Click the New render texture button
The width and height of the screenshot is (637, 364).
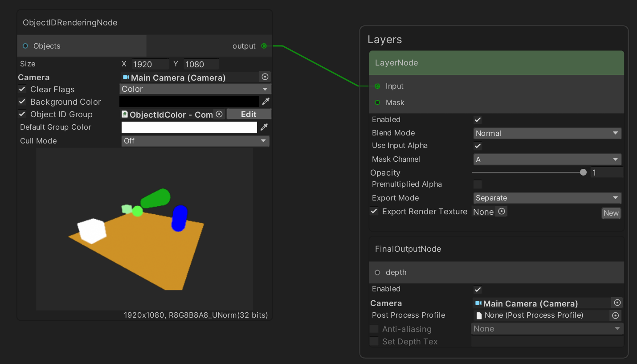pyautogui.click(x=611, y=213)
